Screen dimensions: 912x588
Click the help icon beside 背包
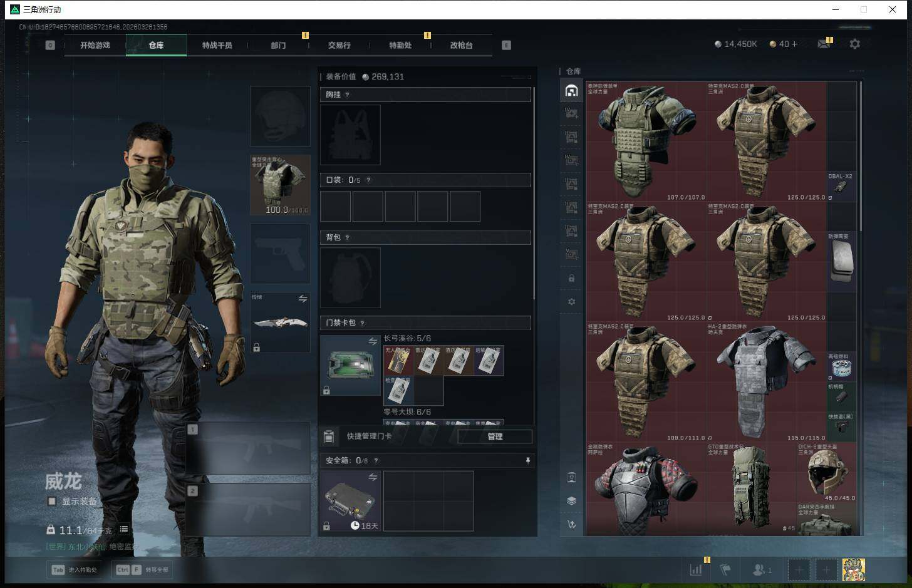pos(347,237)
